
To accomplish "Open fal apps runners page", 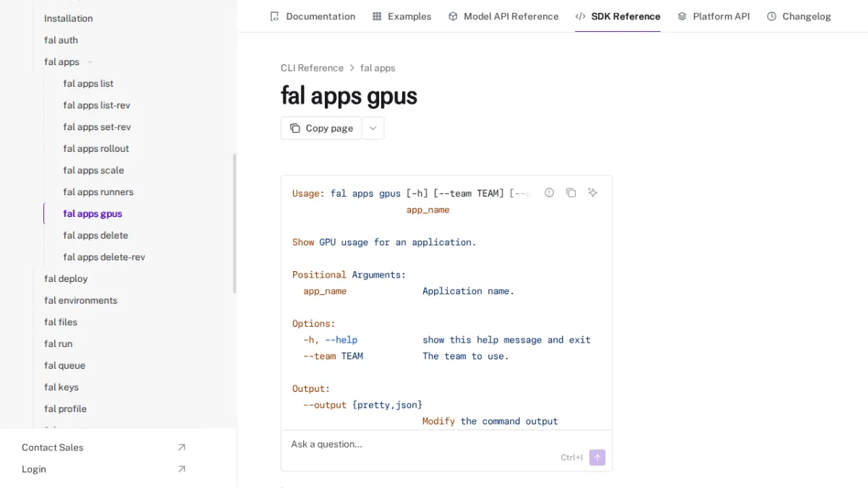I will (x=98, y=192).
